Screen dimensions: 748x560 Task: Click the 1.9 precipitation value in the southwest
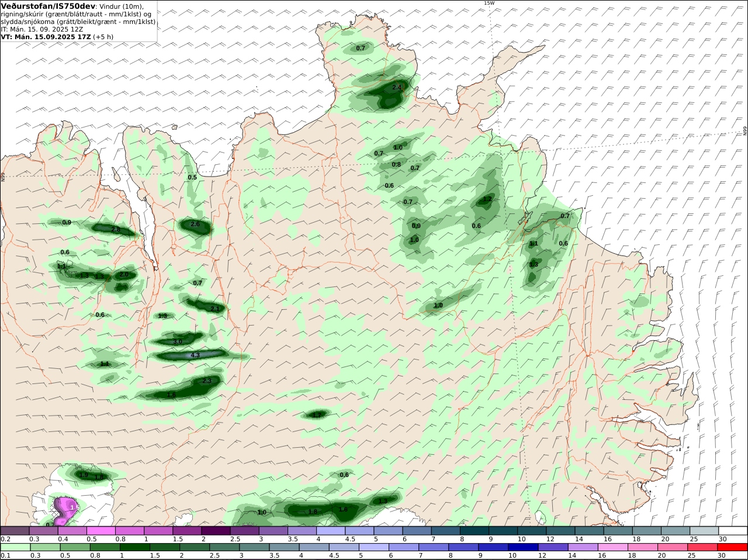pyautogui.click(x=84, y=475)
